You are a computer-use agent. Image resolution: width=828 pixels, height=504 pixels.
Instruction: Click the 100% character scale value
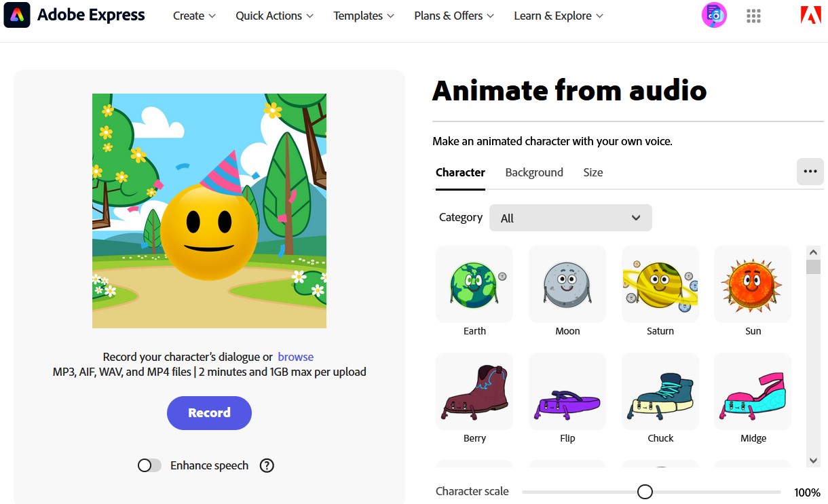(x=807, y=492)
